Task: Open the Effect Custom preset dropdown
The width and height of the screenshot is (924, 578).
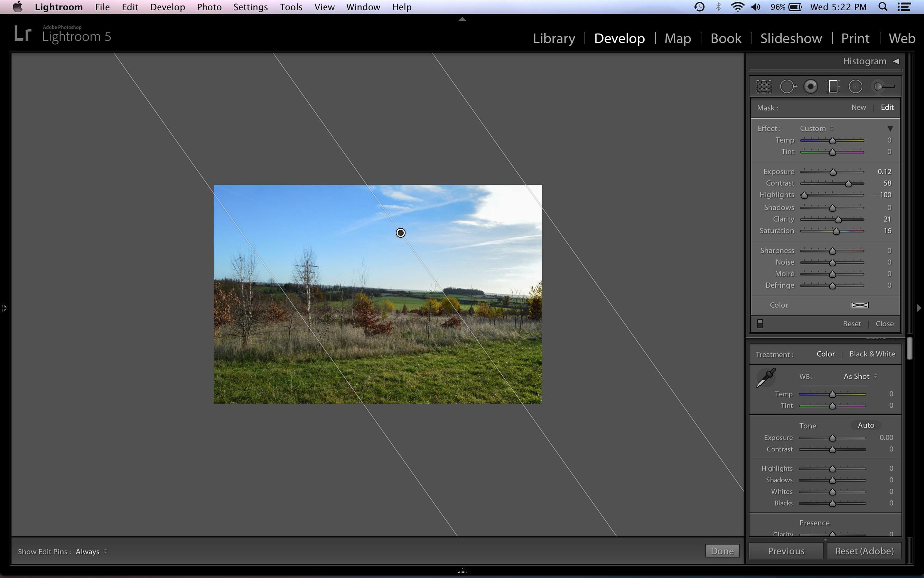Action: (x=816, y=128)
